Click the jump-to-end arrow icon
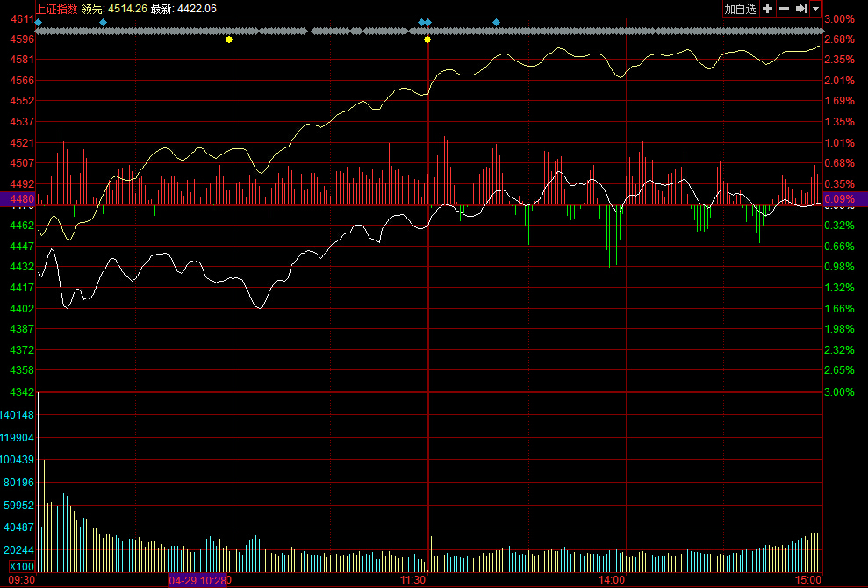Image resolution: width=868 pixels, height=588 pixels. pos(800,9)
